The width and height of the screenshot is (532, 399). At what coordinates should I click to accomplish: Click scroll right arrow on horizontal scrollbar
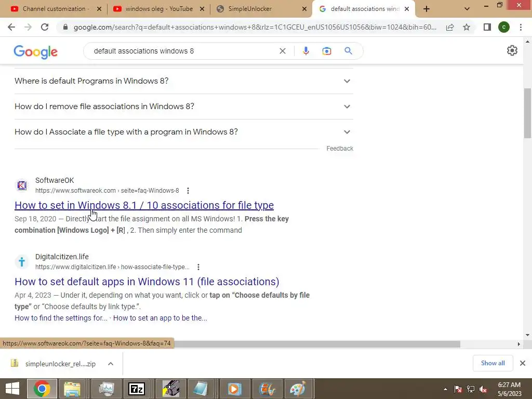pyautogui.click(x=518, y=344)
